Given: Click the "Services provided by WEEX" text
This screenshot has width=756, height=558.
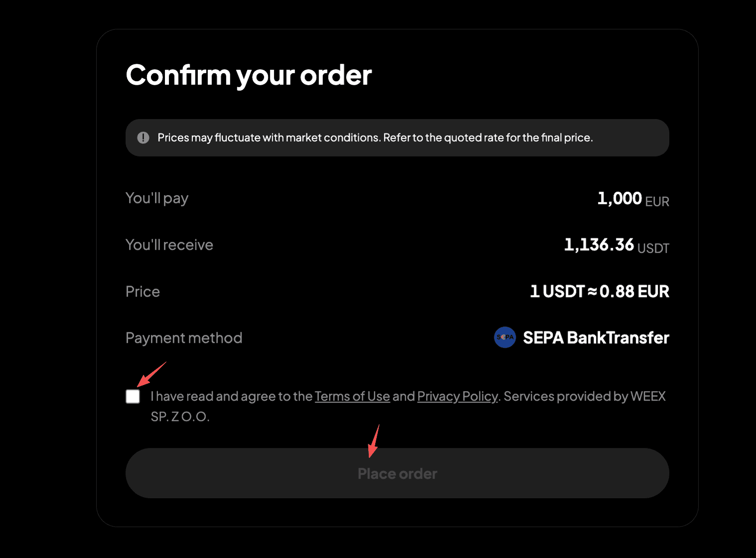Looking at the screenshot, I should click(585, 396).
